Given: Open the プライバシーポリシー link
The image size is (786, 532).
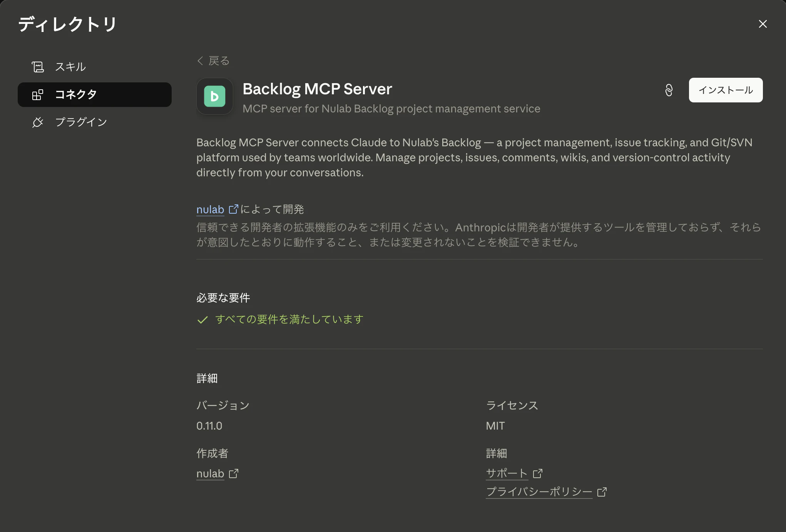Looking at the screenshot, I should point(539,492).
